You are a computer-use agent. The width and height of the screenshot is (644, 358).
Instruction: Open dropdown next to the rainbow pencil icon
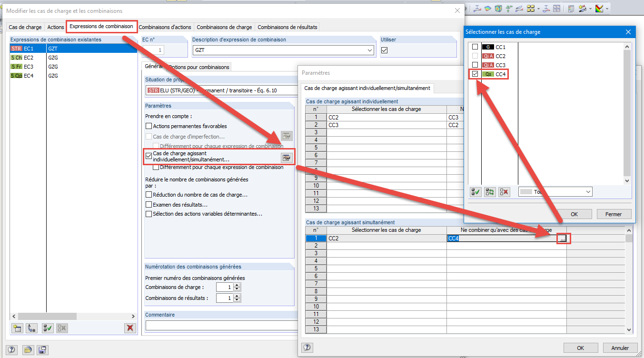pyautogui.click(x=607, y=9)
